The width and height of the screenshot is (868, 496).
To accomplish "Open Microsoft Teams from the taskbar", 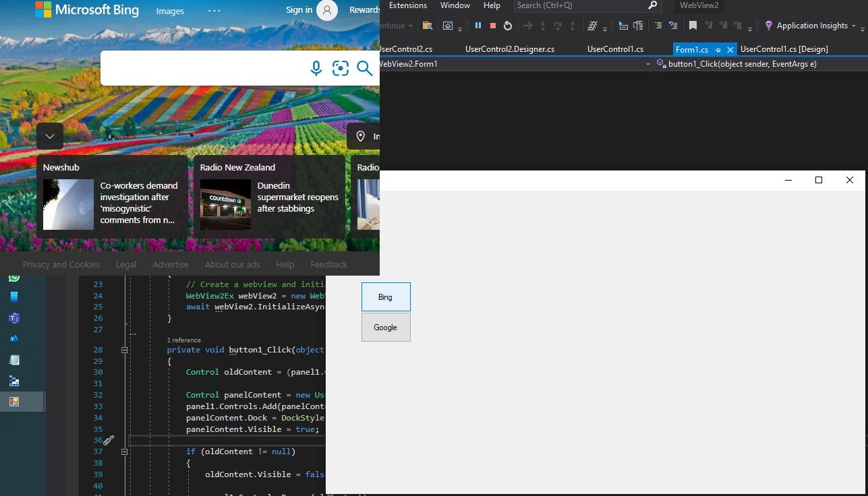I will (13, 317).
